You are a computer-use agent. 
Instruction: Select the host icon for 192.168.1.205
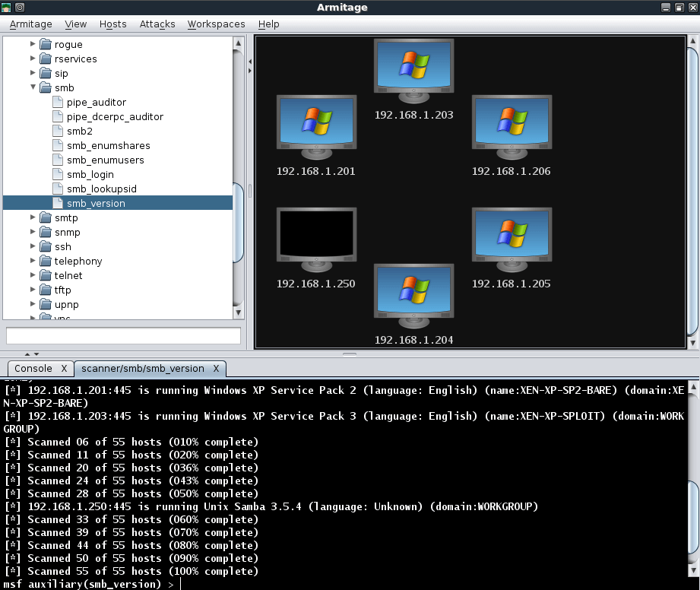point(512,237)
